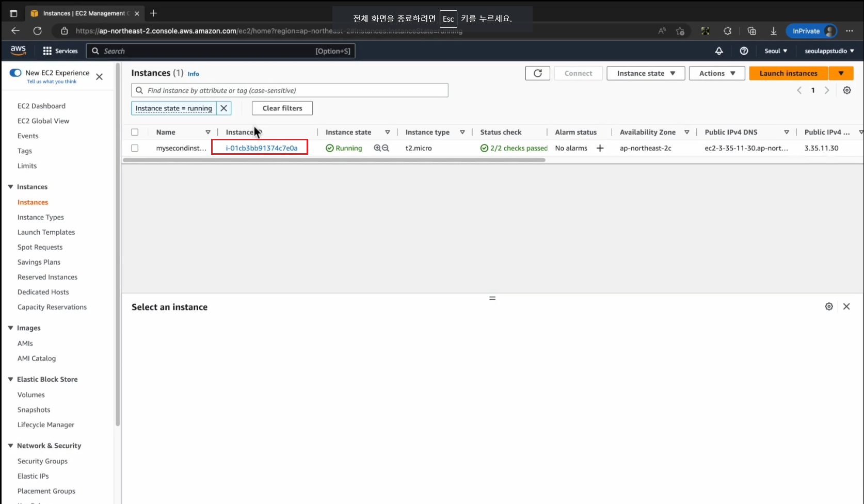Go to the next page of results
Viewport: 864px width, 504px height.
click(x=827, y=90)
